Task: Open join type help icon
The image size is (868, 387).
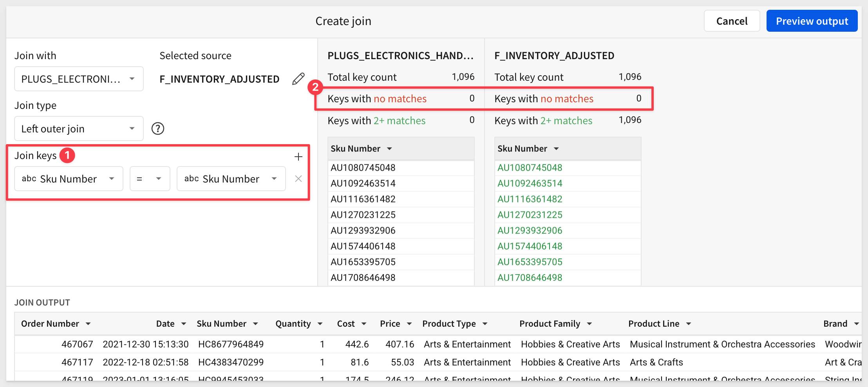Action: (158, 128)
